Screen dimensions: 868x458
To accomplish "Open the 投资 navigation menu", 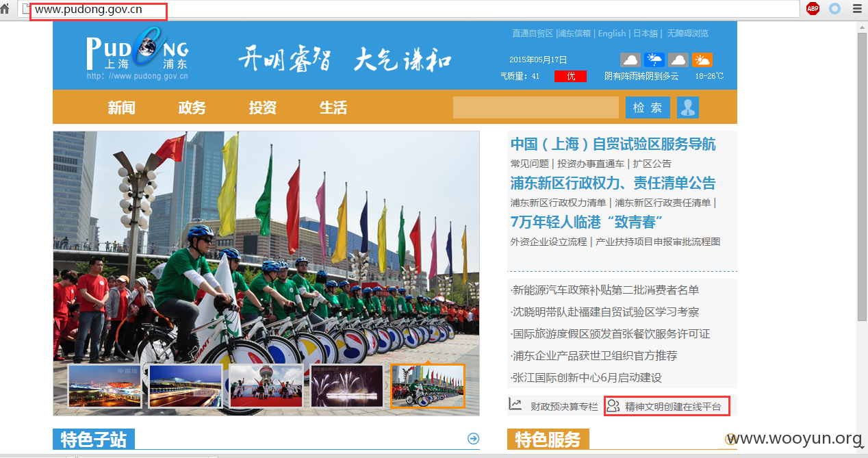I will click(x=262, y=107).
